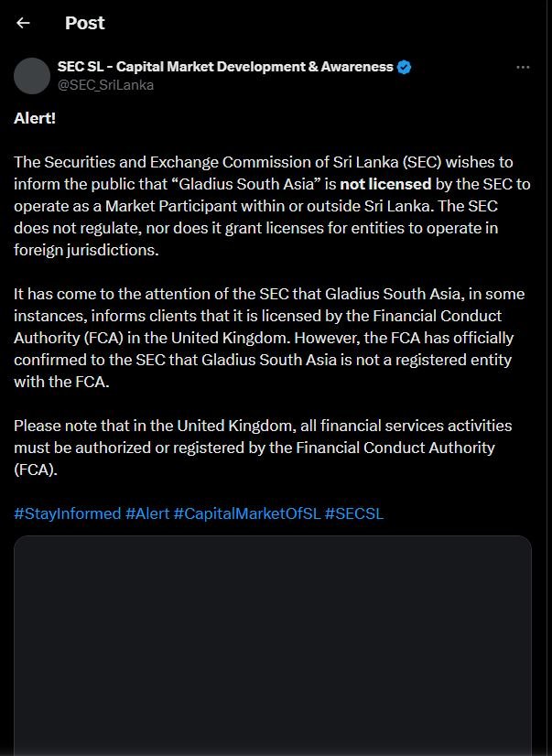Select the #SECSL hashtag
Viewport: 552px width, 756px height.
354,513
